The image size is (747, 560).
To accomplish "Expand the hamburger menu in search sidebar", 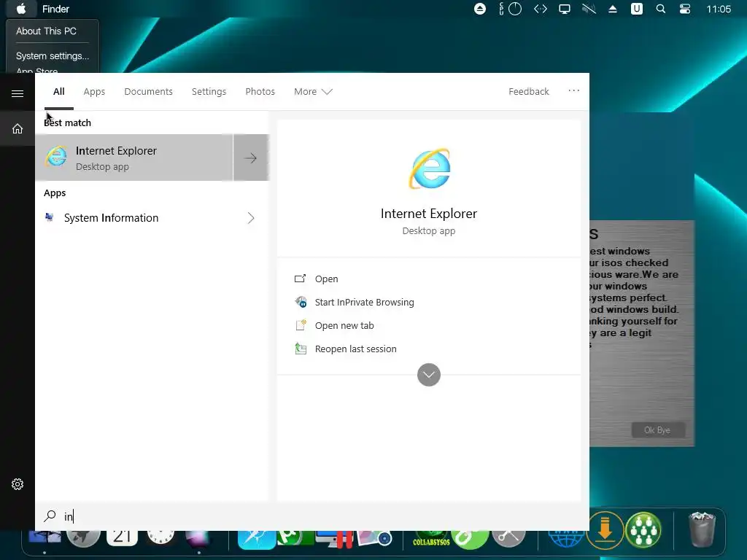I will pos(18,93).
